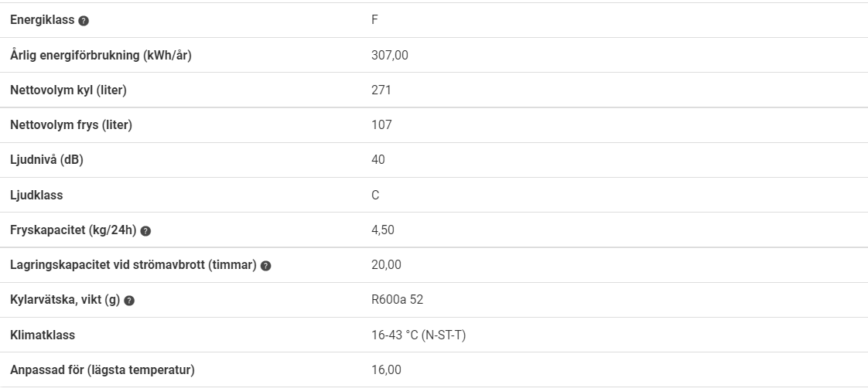Click the question mark next to Fryskapacitet
The width and height of the screenshot is (868, 388).
145,231
